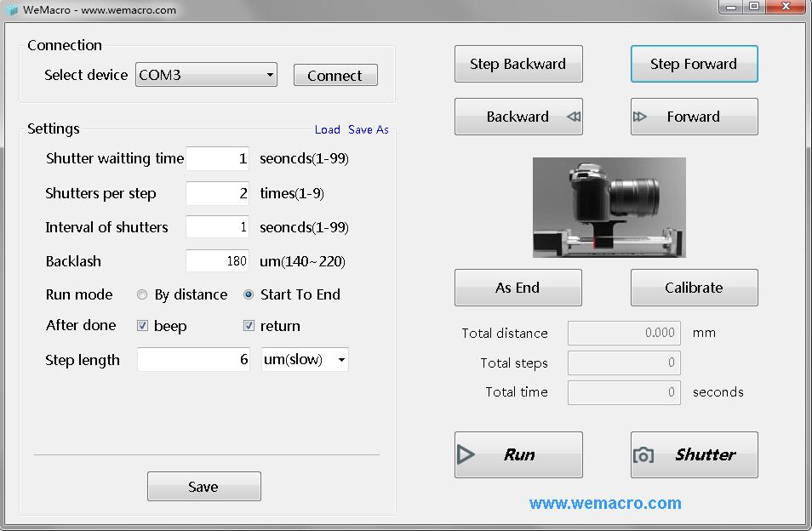Trigger the Shutter button
The width and height of the screenshot is (812, 531).
(x=694, y=454)
